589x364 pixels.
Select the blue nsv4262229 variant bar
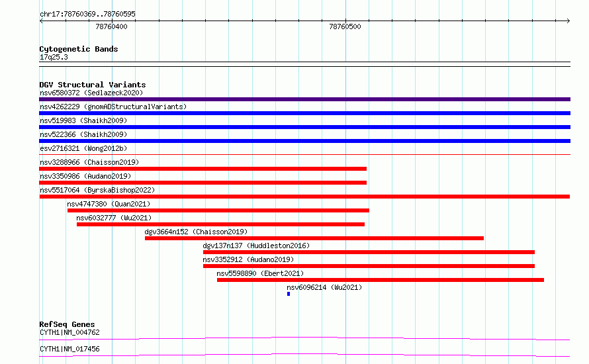point(304,113)
